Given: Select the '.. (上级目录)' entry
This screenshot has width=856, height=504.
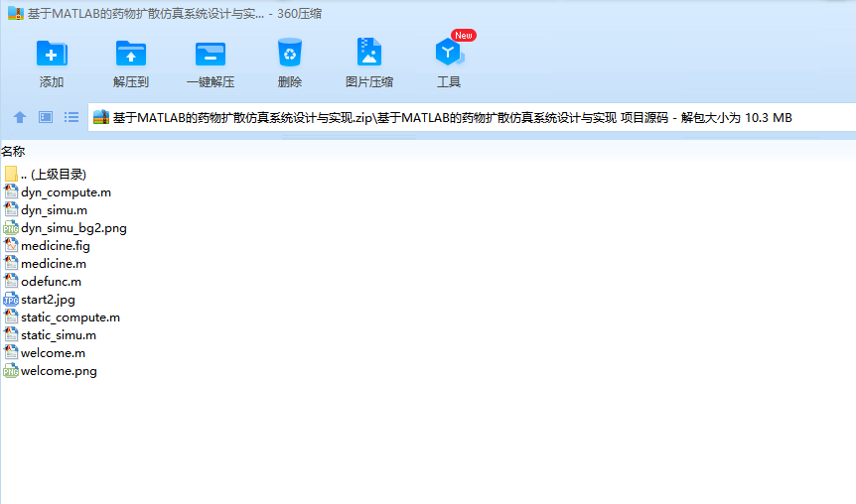Looking at the screenshot, I should tap(54, 174).
